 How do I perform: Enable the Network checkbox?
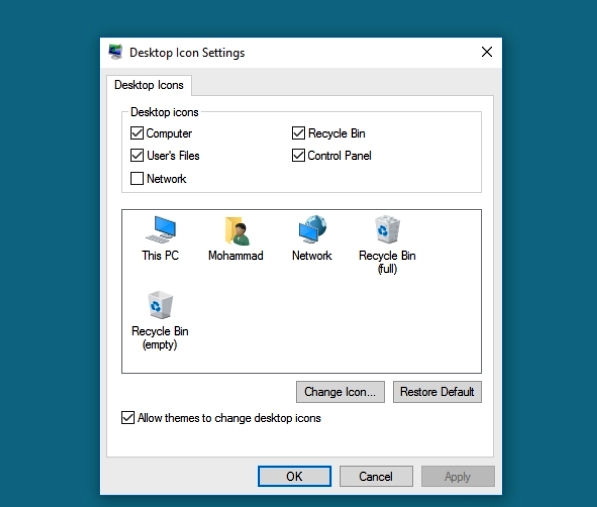point(137,178)
